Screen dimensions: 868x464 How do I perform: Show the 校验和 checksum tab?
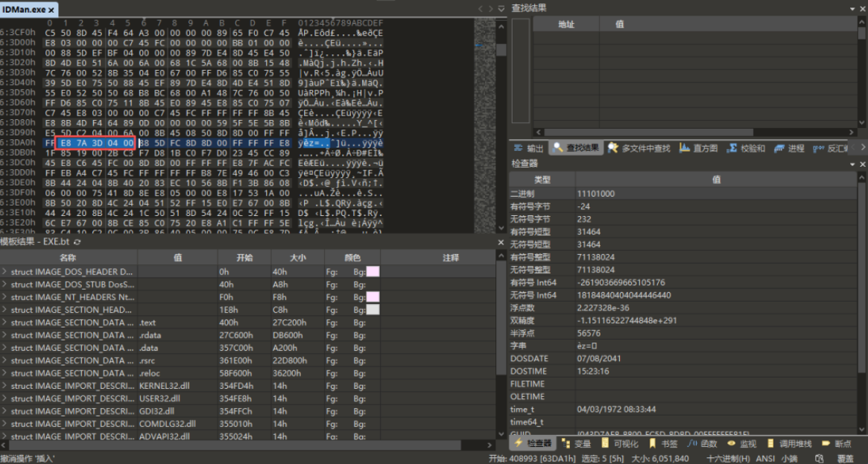pos(746,148)
